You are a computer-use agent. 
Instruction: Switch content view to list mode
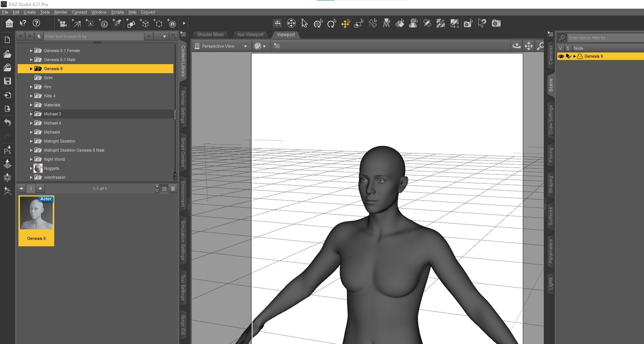173,189
